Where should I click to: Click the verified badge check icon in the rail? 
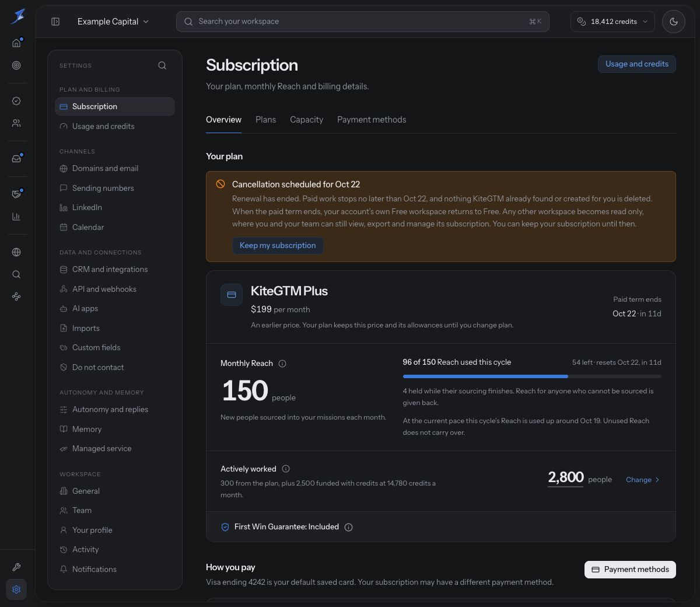pos(16,101)
